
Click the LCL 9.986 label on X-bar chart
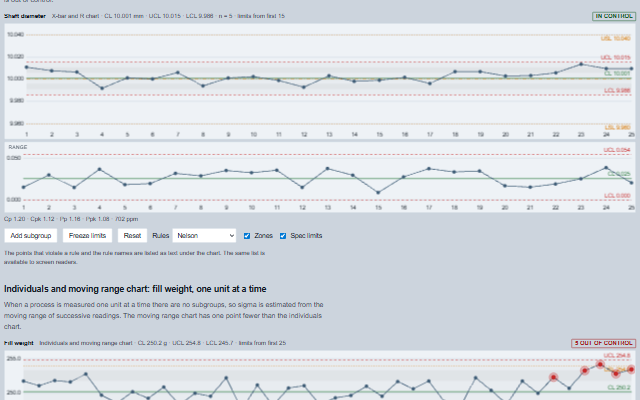click(617, 90)
